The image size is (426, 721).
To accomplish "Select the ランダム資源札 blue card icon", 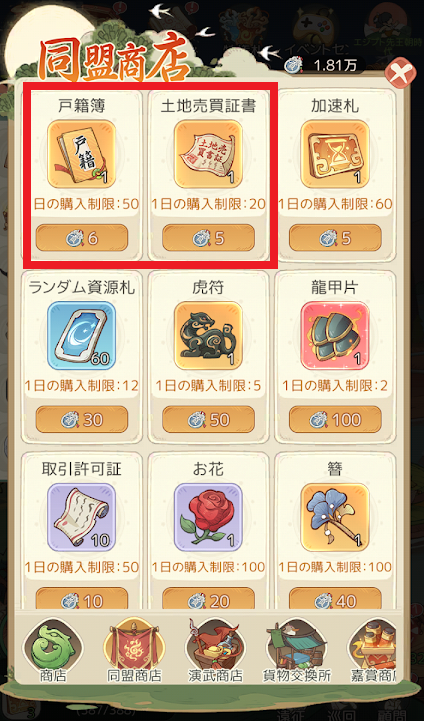I will point(81,336).
